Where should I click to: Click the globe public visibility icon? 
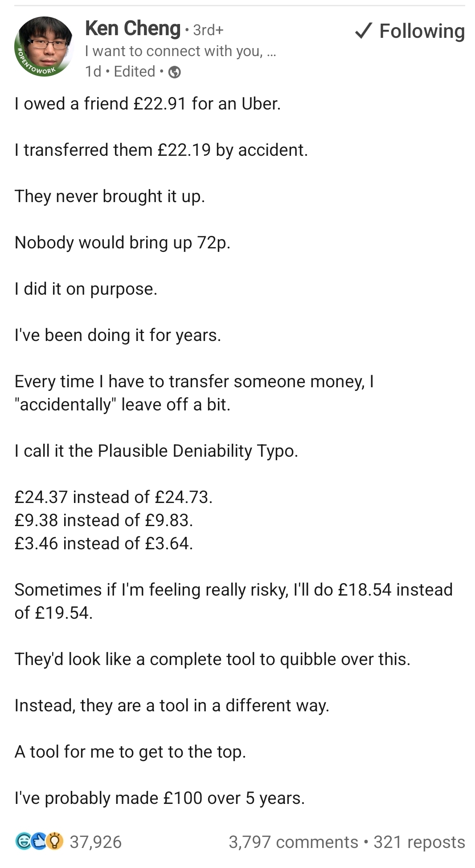click(175, 72)
